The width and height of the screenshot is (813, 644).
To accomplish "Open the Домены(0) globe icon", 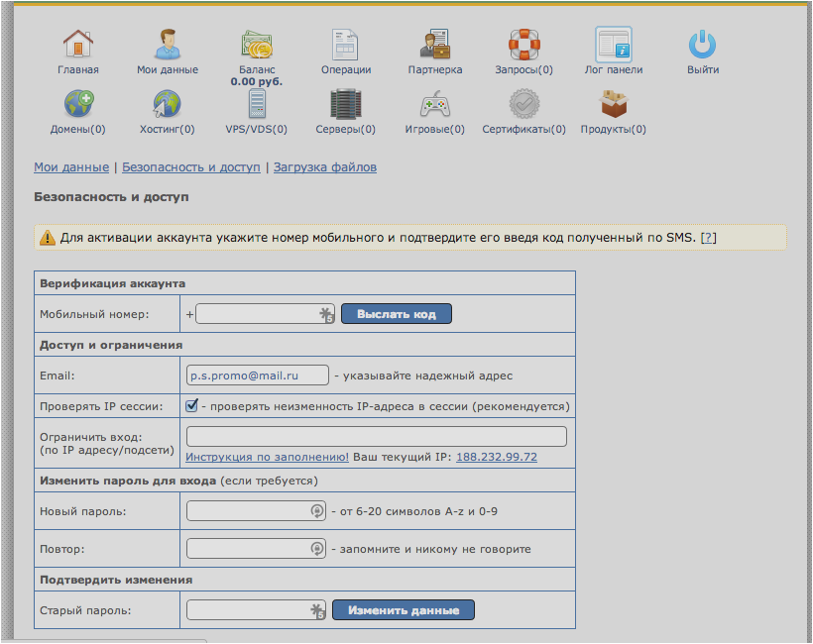I will pyautogui.click(x=78, y=104).
